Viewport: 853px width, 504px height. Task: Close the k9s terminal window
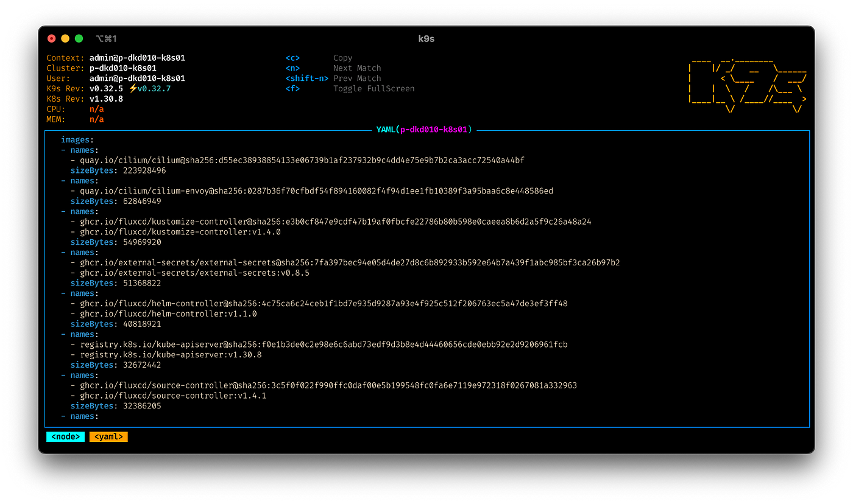tap(52, 38)
